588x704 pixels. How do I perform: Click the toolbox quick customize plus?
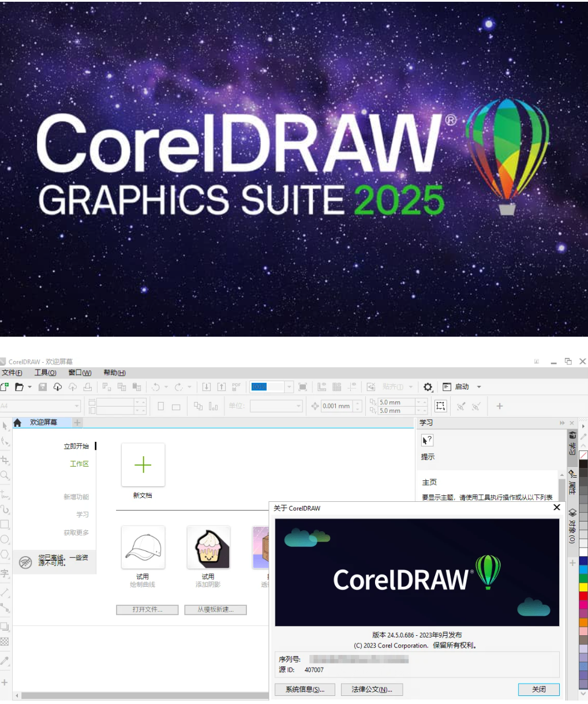click(x=5, y=682)
